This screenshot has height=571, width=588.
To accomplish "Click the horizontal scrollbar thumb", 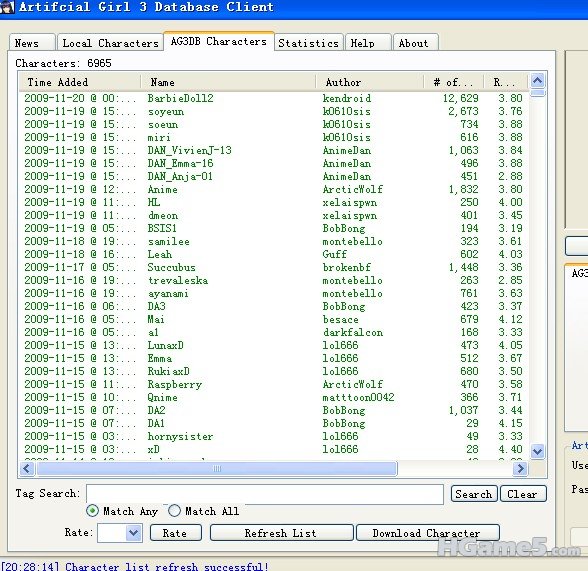I will [x=217, y=468].
